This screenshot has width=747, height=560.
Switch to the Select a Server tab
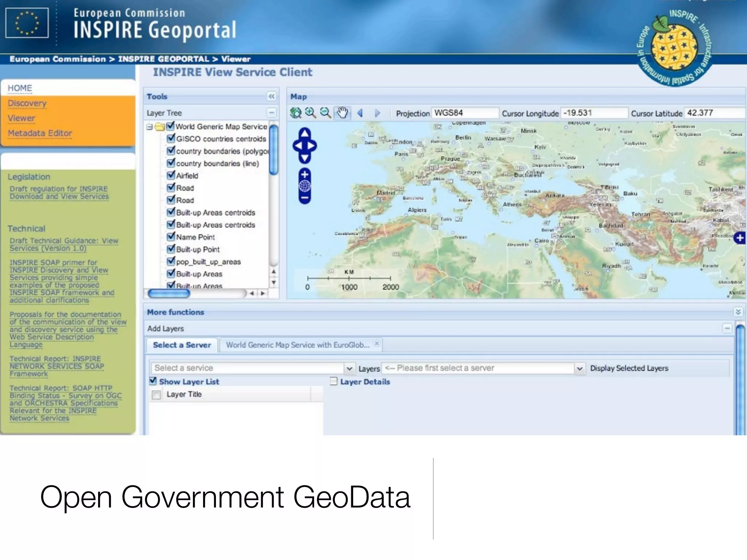(x=182, y=345)
